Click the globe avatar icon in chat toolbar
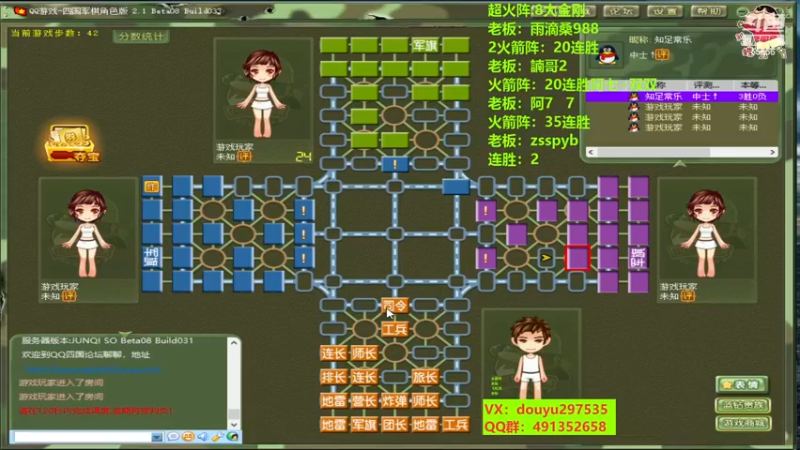 pos(233,437)
